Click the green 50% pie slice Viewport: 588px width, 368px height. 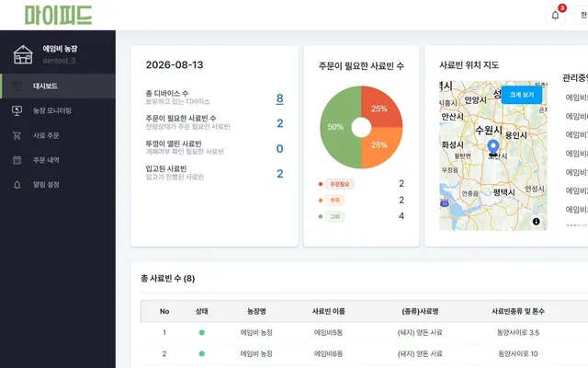coord(334,127)
